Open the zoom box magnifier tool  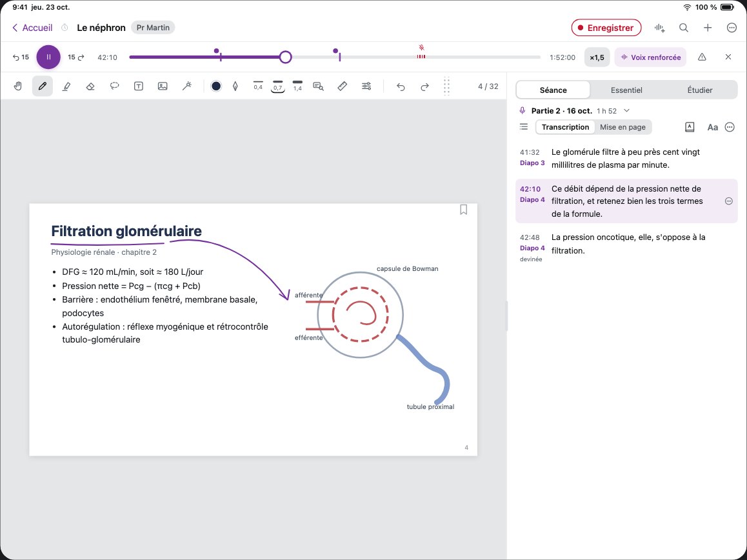point(318,86)
